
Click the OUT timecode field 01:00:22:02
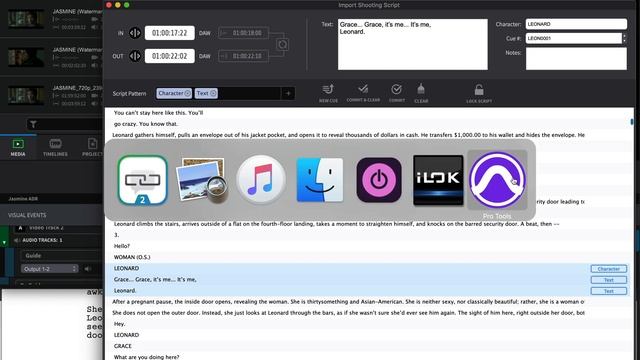coord(169,56)
